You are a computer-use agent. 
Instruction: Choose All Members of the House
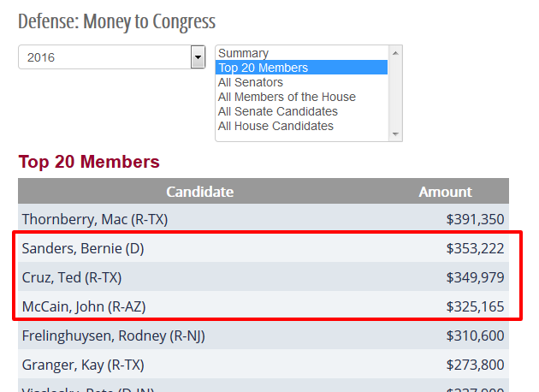[287, 97]
